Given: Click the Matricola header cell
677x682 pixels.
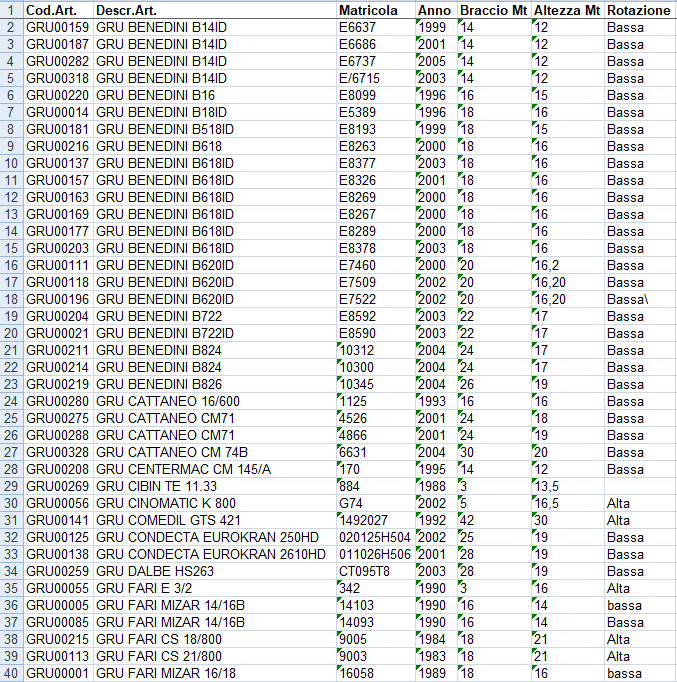Looking at the screenshot, I should pos(376,10).
